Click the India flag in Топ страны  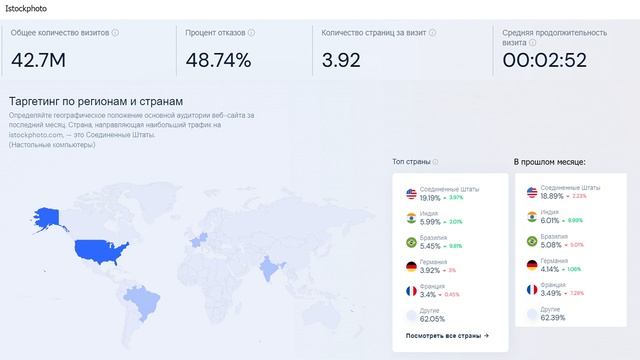point(411,218)
